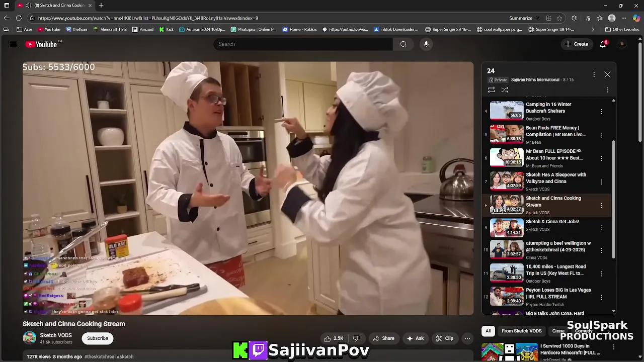Screen dimensions: 644x362
Task: Open browser extensions icon
Action: pos(574,18)
